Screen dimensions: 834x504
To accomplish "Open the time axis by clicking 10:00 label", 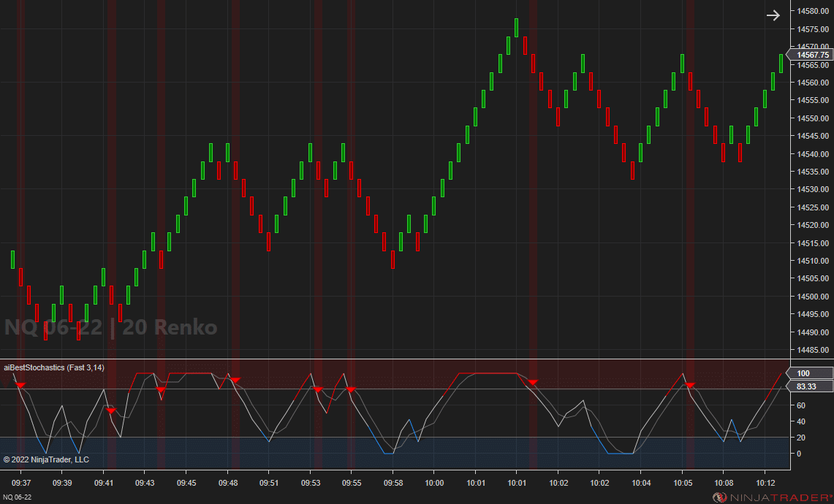I will [434, 483].
